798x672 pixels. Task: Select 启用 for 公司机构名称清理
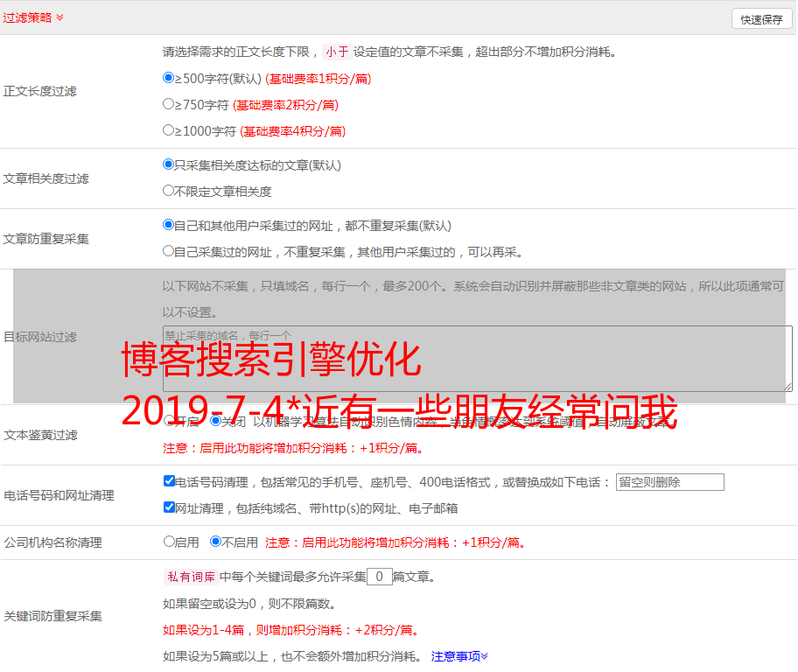coord(169,542)
